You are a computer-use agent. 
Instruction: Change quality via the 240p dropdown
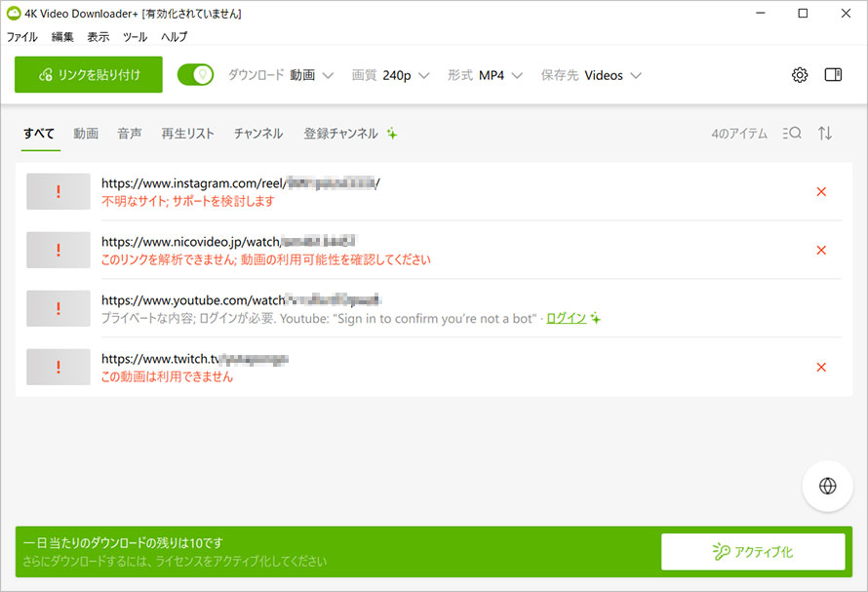coord(400,74)
